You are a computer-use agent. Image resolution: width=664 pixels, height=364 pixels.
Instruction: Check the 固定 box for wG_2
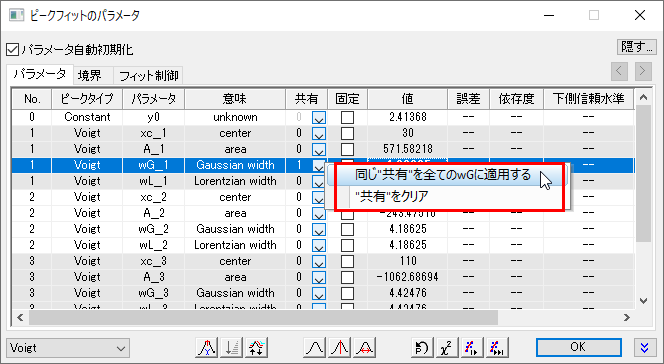tap(347, 229)
